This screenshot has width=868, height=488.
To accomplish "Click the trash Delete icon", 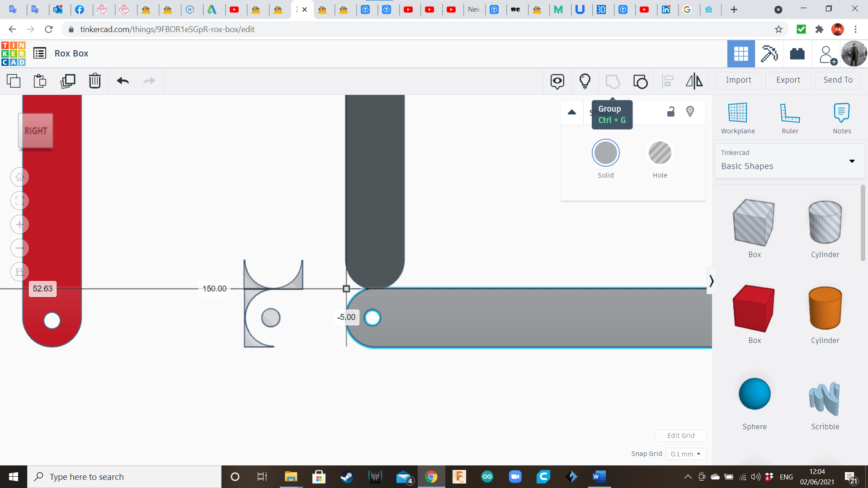I will [x=95, y=81].
